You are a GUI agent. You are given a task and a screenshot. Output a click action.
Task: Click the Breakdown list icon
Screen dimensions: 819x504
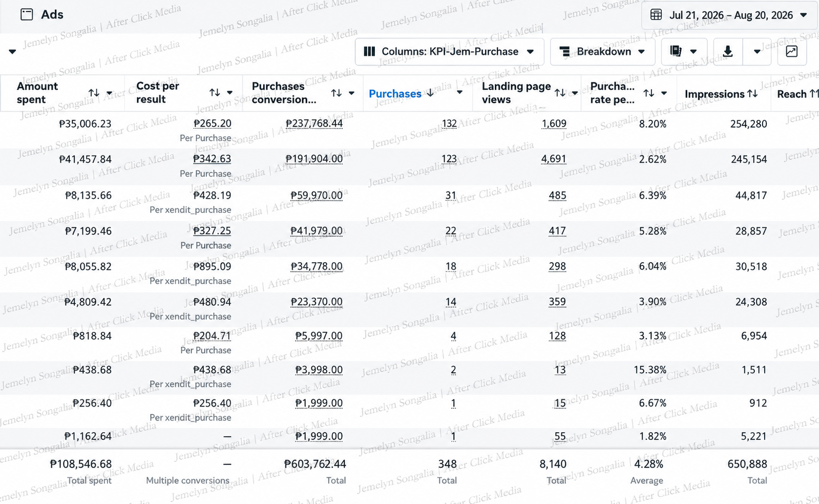565,51
